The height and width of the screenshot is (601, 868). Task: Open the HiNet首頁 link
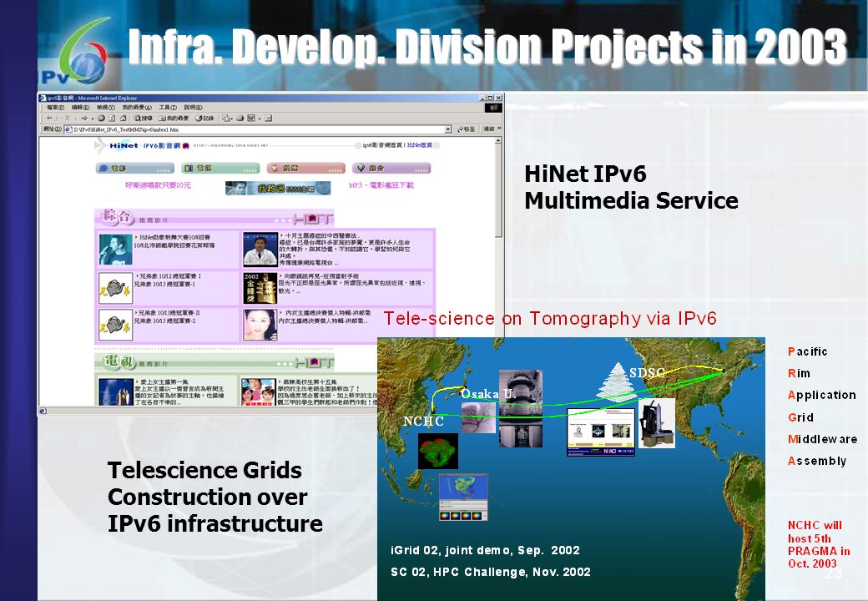click(x=420, y=145)
